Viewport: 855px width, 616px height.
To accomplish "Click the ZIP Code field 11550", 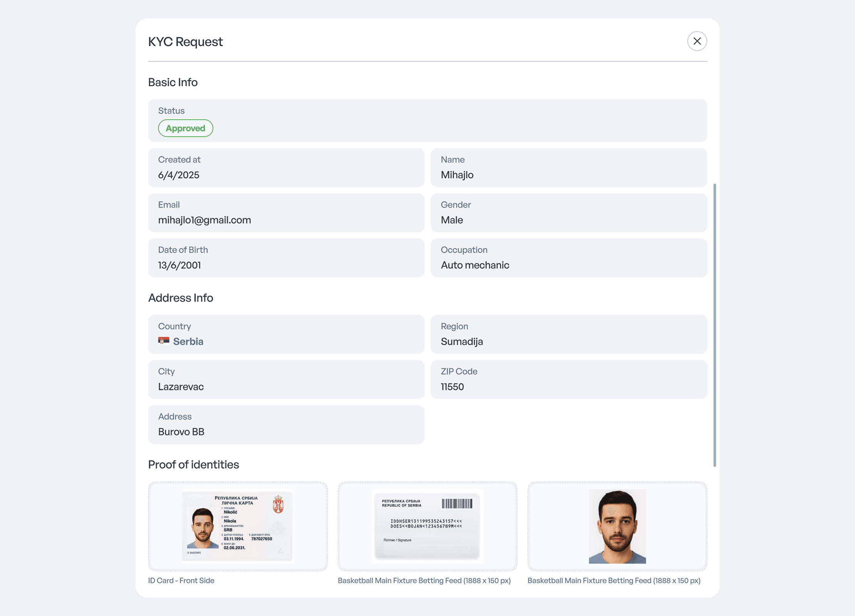I will tap(569, 379).
